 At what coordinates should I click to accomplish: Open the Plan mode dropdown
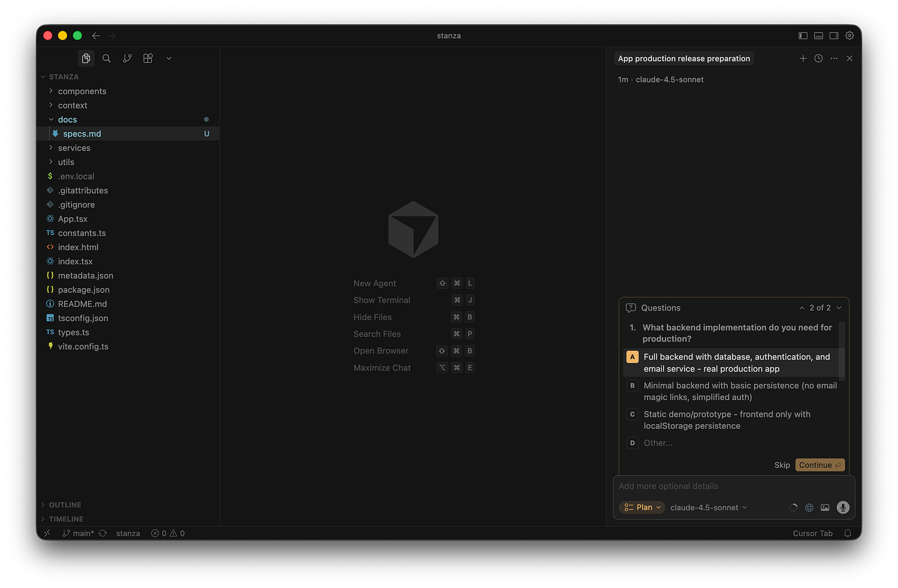[x=641, y=507]
